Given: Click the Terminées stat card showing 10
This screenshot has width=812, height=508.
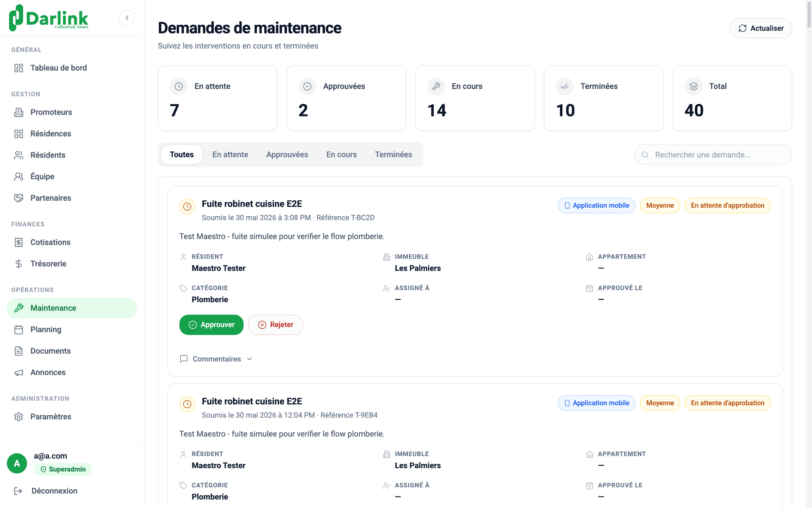Looking at the screenshot, I should (x=604, y=98).
